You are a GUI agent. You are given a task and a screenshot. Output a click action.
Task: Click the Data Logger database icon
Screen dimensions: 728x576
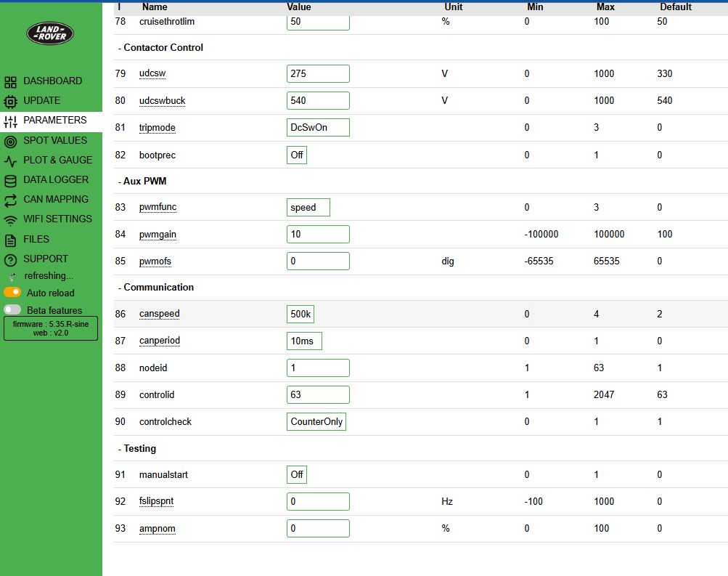10,180
